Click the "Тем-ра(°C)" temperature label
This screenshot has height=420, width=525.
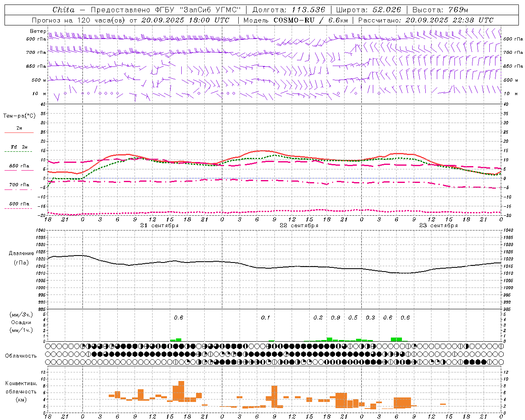point(19,116)
